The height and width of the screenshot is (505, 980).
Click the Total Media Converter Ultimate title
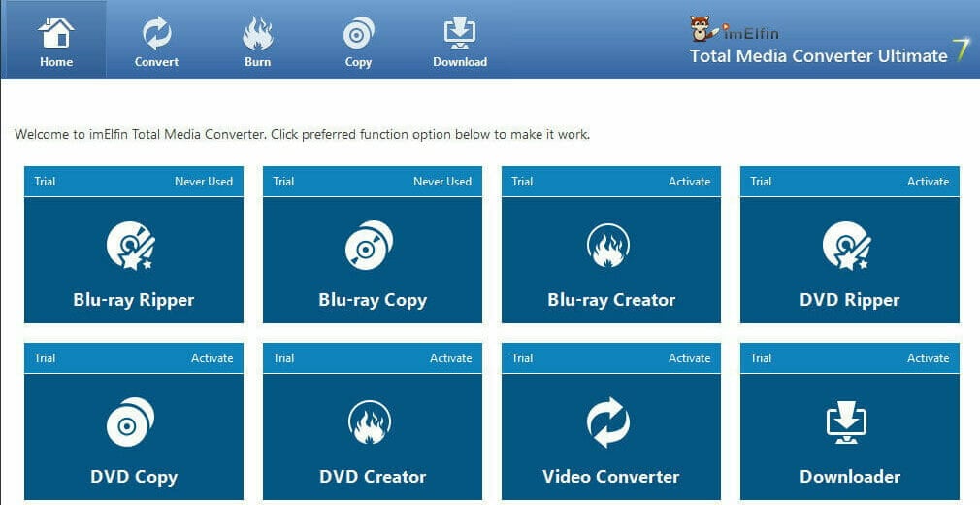pyautogui.click(x=819, y=56)
